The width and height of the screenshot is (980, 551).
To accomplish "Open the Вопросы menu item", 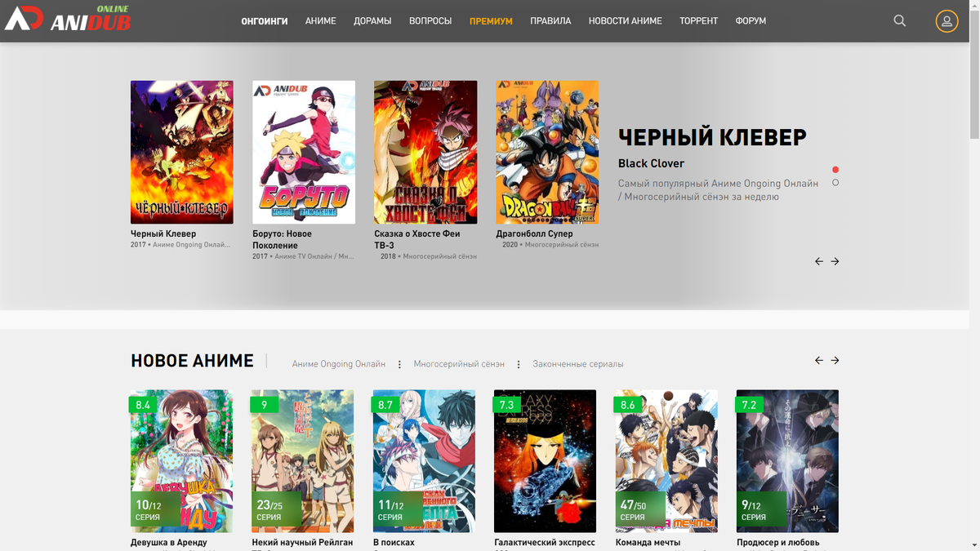I will (x=430, y=21).
